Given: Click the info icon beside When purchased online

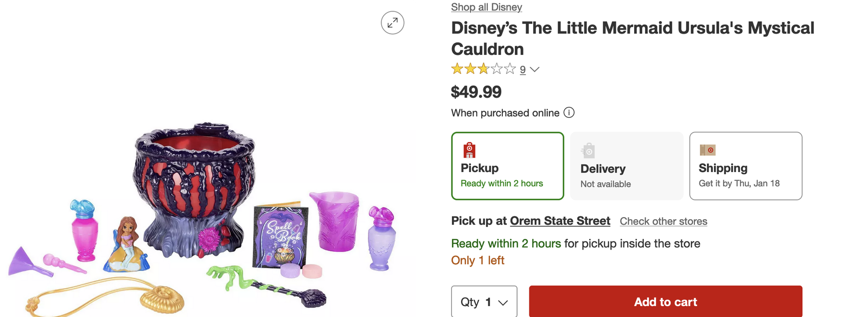Looking at the screenshot, I should (x=569, y=112).
